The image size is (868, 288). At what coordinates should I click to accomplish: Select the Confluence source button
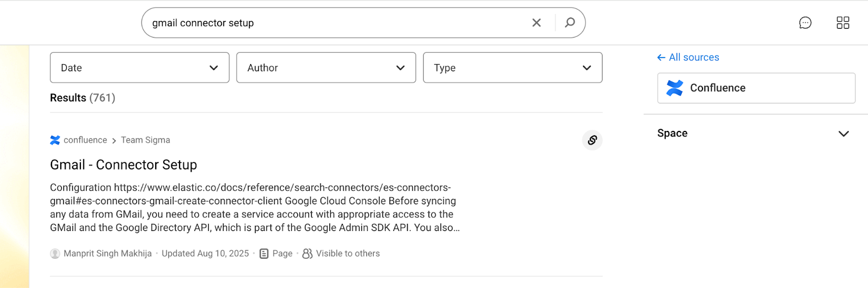(x=756, y=88)
